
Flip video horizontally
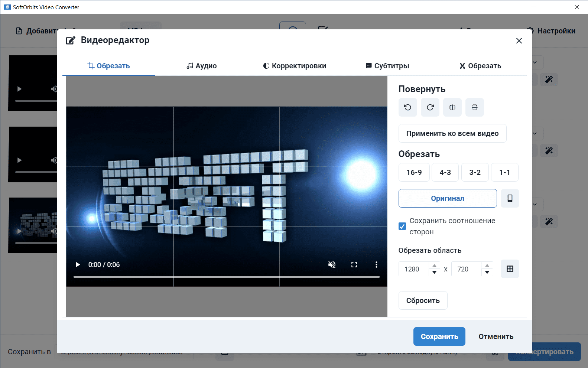[452, 107]
